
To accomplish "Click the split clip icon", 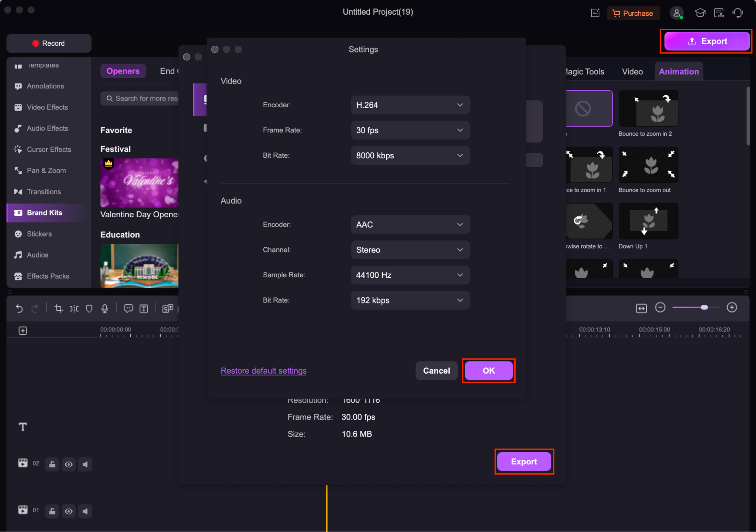I will 74,309.
